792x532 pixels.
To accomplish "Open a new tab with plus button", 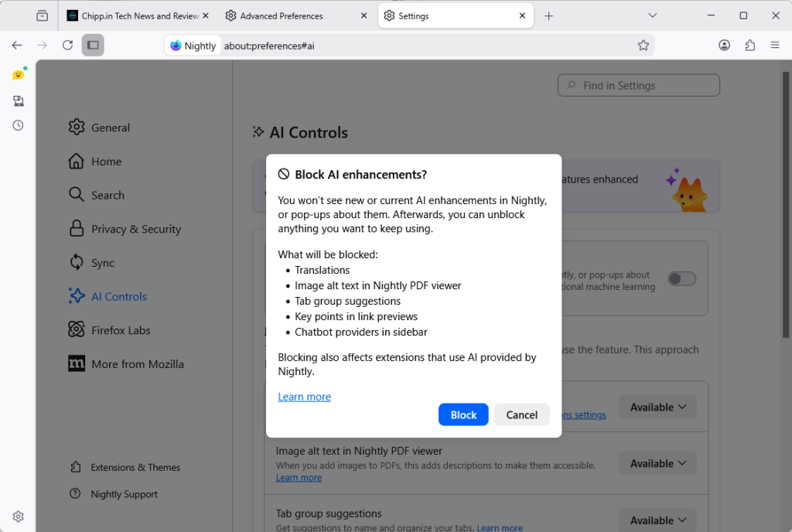I will (548, 15).
